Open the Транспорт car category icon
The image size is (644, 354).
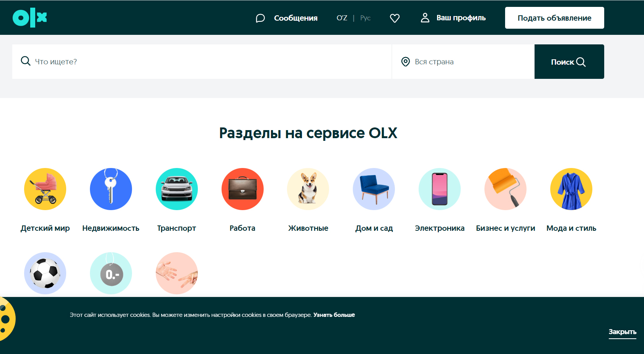pos(177,189)
